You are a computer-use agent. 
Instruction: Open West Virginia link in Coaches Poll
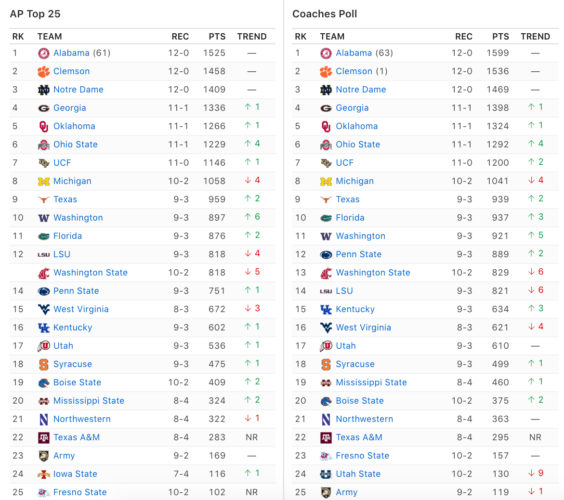(363, 327)
